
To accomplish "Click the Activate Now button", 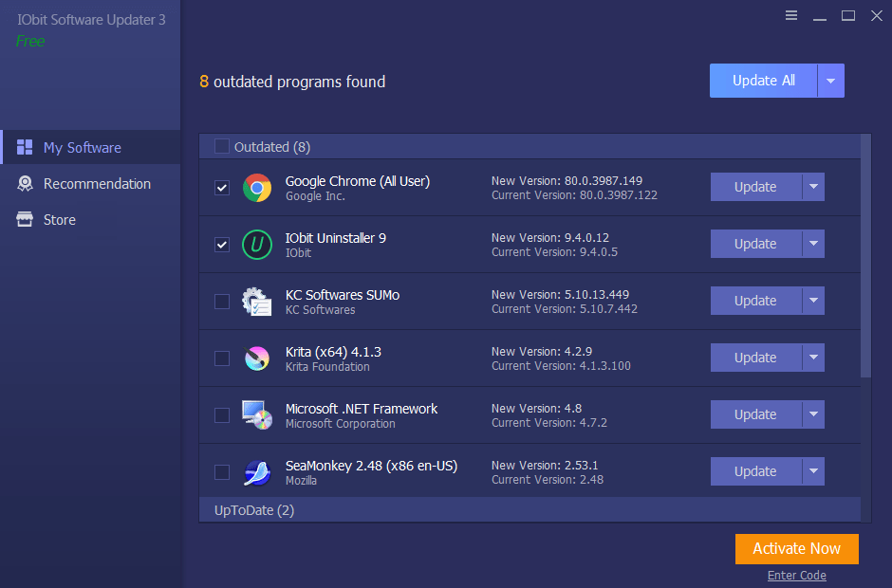I will point(796,549).
